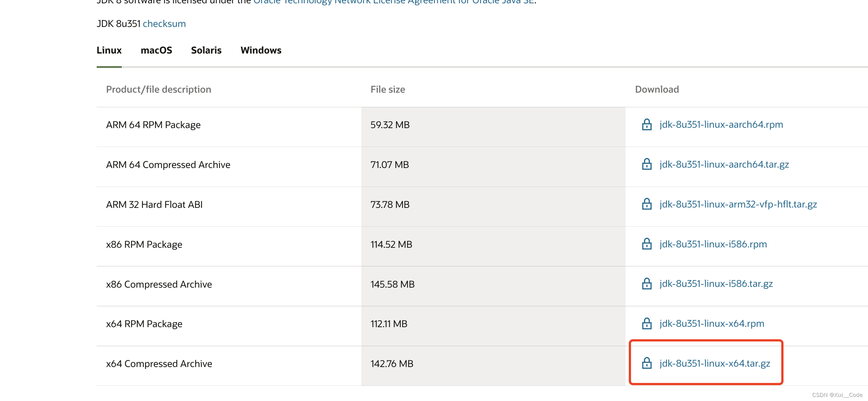Screen dimensions: 868x401
Task: Click lock icon beside jdk-8u351-linux-aarch64.tar.gz
Action: tap(647, 164)
